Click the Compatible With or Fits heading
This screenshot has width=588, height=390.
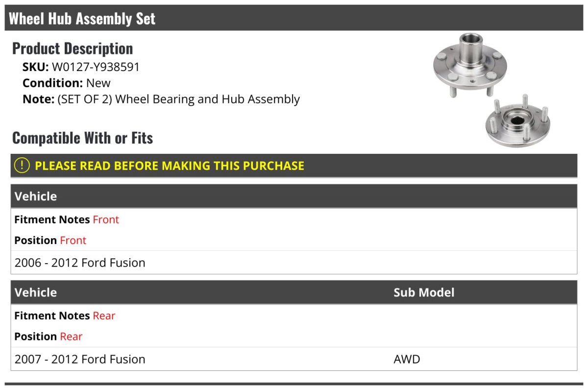click(83, 138)
